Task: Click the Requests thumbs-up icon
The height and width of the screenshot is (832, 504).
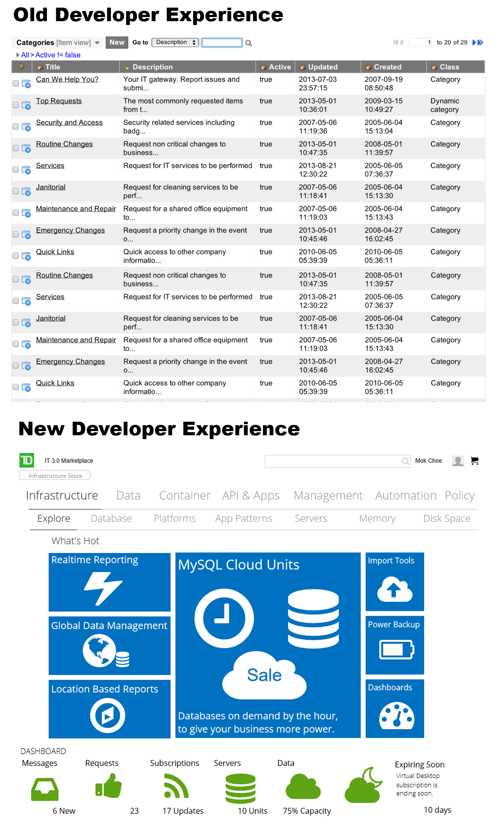Action: pyautogui.click(x=109, y=786)
